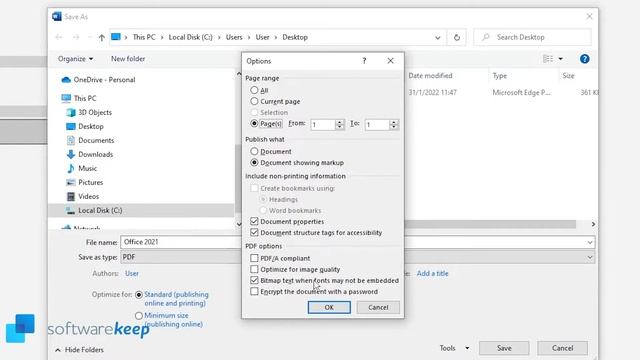Choose Document under Publish what
Viewport: 640px width, 360px height.
pos(254,151)
